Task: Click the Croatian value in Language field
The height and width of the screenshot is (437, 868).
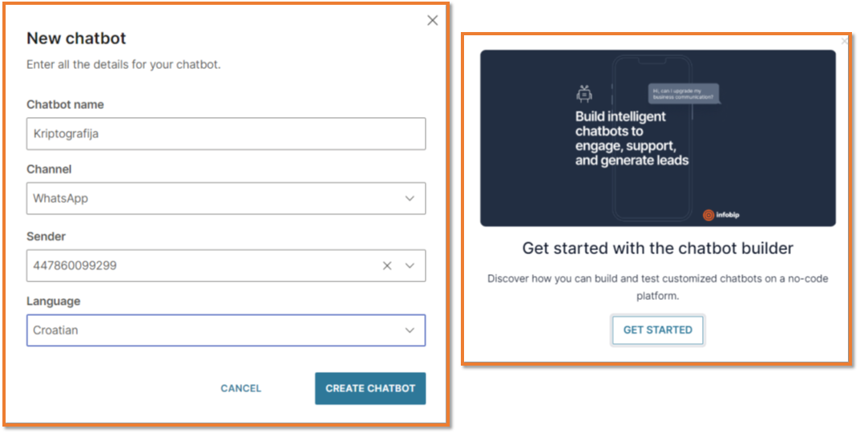Action: (56, 330)
